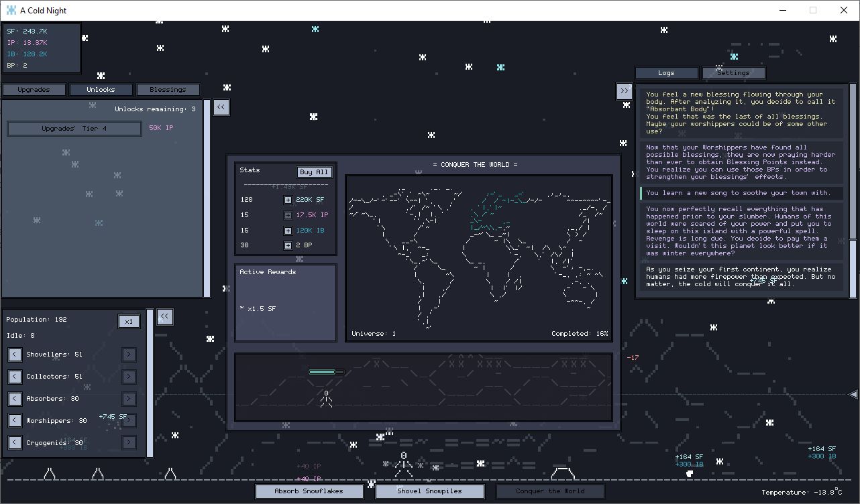The width and height of the screenshot is (860, 504).
Task: Click the teal progress bar above the stick figure
Action: (x=327, y=371)
